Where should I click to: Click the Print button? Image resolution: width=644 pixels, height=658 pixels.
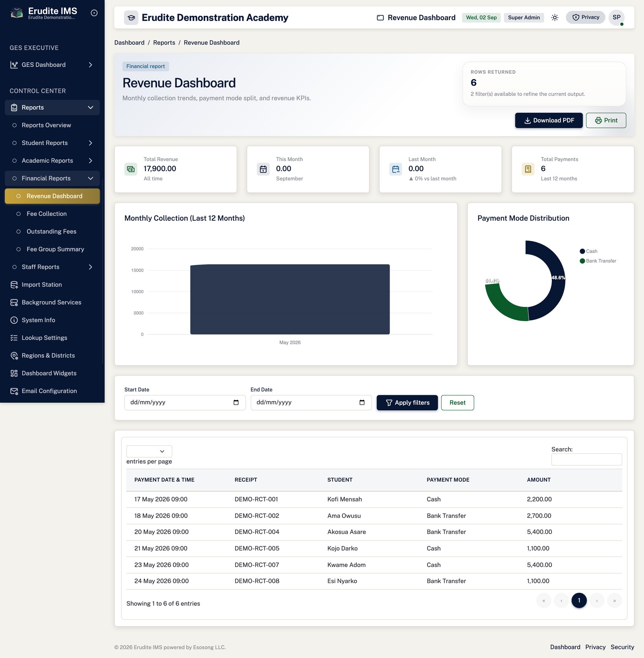(x=606, y=120)
